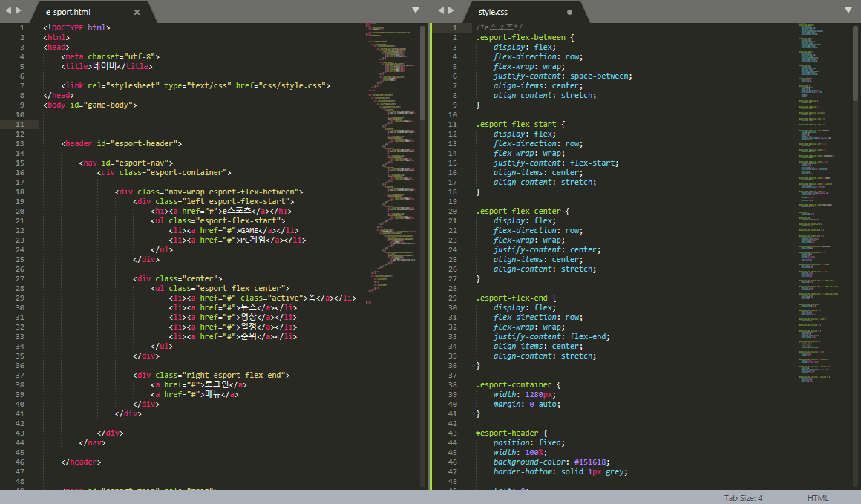Click justify-content: space-between line
Screen dimensions: 861x504
[563, 76]
